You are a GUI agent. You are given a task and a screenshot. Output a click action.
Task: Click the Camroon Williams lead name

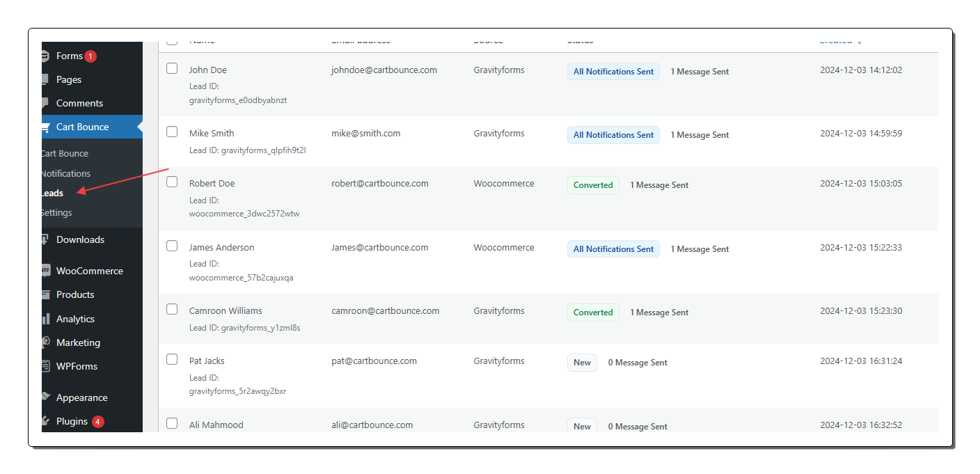(x=226, y=310)
